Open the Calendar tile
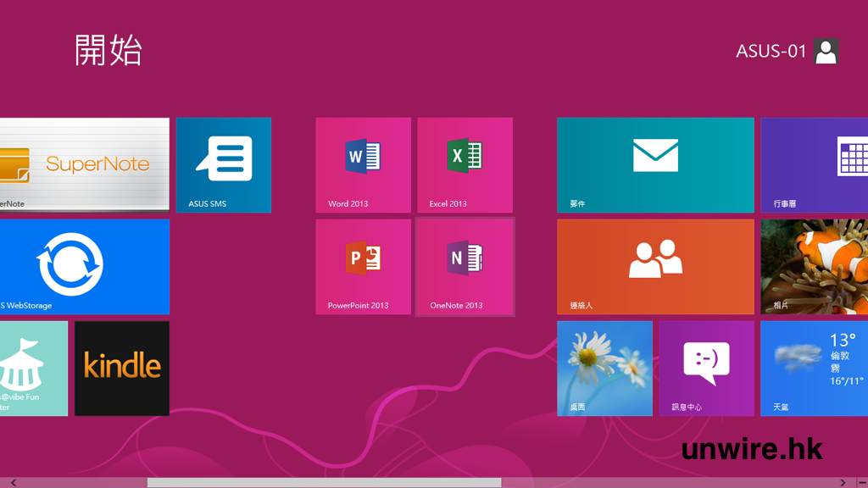This screenshot has width=868, height=488. point(815,165)
